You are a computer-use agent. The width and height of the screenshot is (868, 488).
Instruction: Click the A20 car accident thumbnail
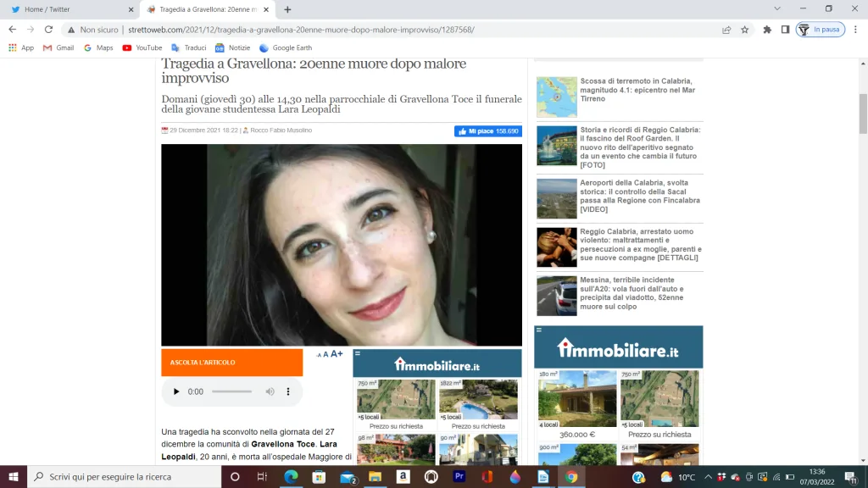557,296
